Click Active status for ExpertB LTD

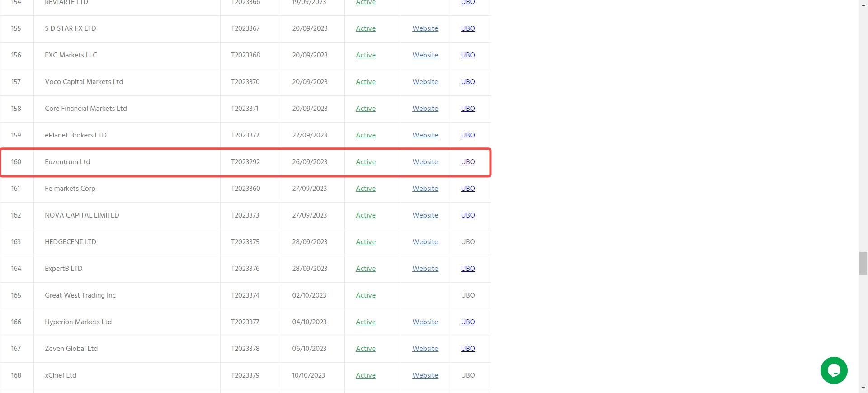366,269
